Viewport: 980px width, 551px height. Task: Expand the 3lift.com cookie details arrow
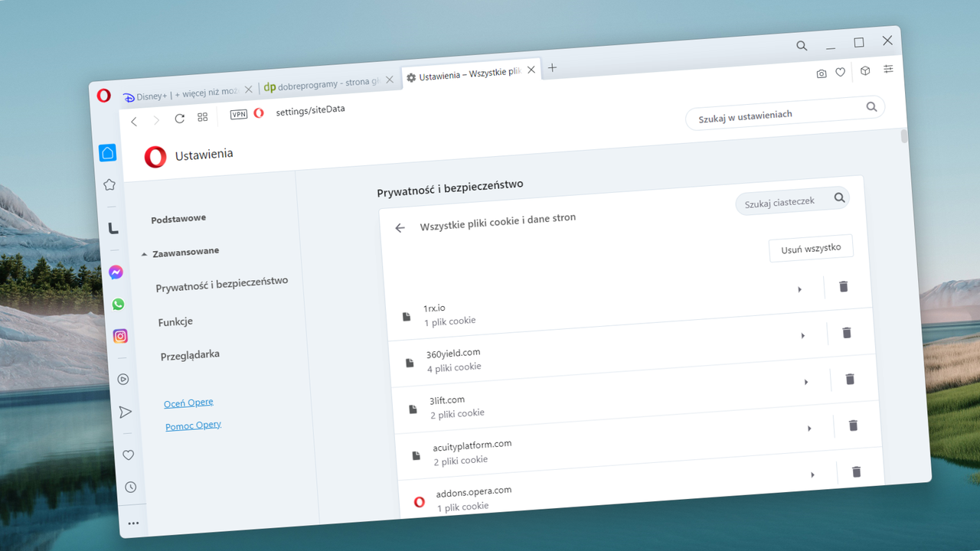click(805, 382)
